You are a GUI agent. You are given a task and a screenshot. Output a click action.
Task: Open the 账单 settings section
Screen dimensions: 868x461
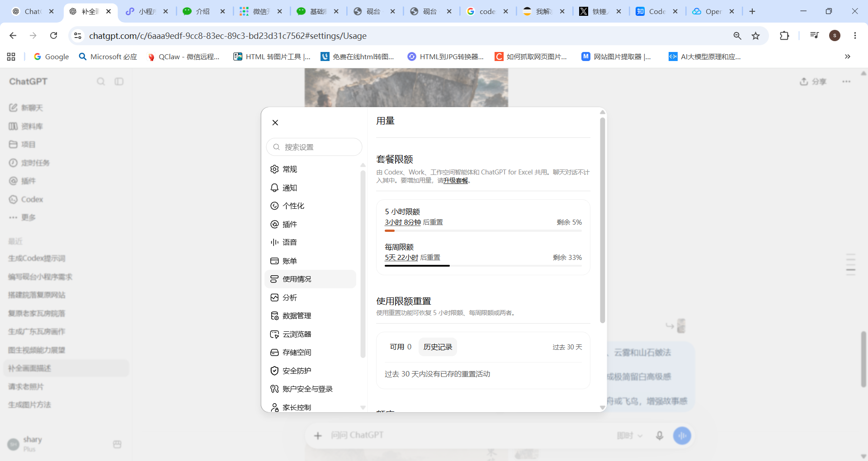click(311, 261)
